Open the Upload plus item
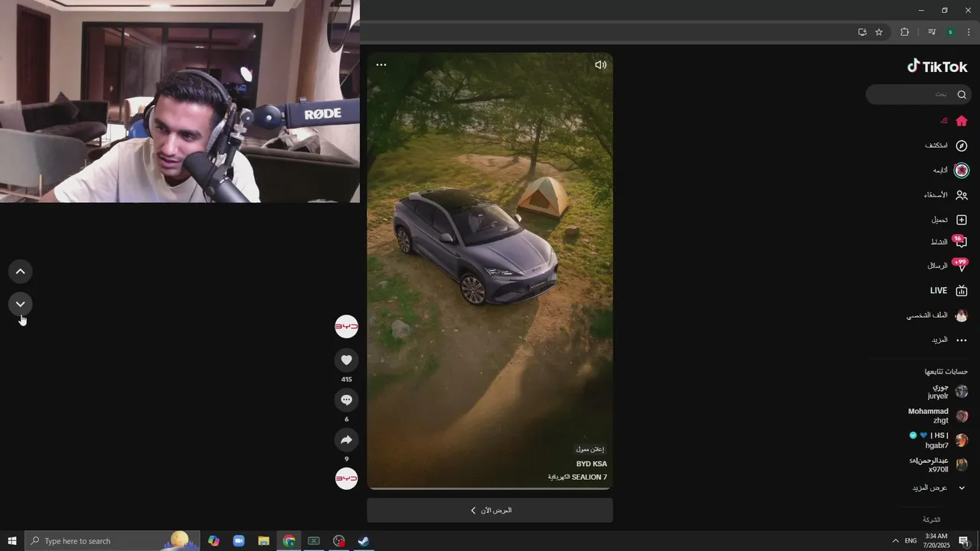The width and height of the screenshot is (980, 551). pos(950,220)
